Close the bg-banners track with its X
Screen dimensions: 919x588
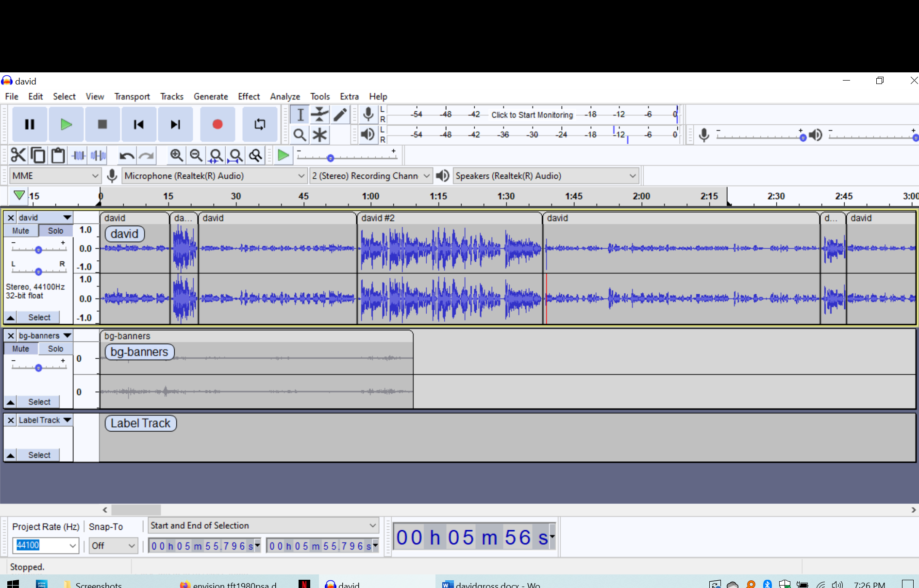pos(11,336)
